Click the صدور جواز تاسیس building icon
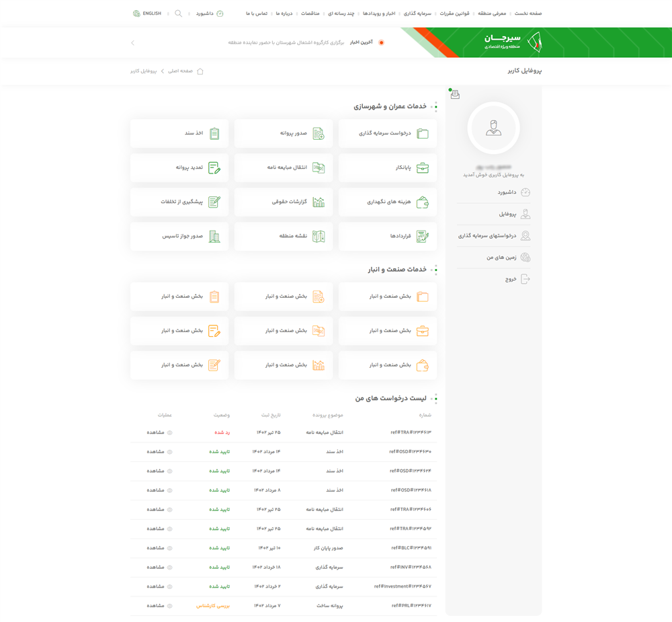This screenshot has width=672, height=622. click(214, 237)
